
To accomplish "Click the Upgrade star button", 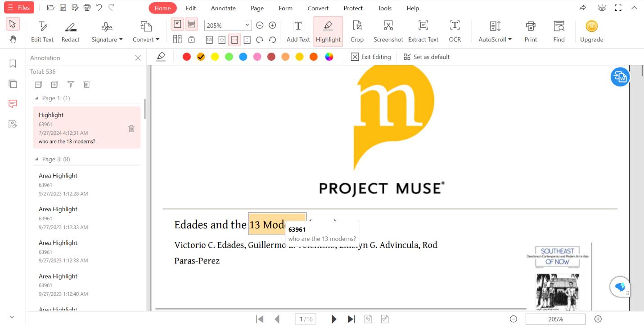I will click(x=591, y=31).
